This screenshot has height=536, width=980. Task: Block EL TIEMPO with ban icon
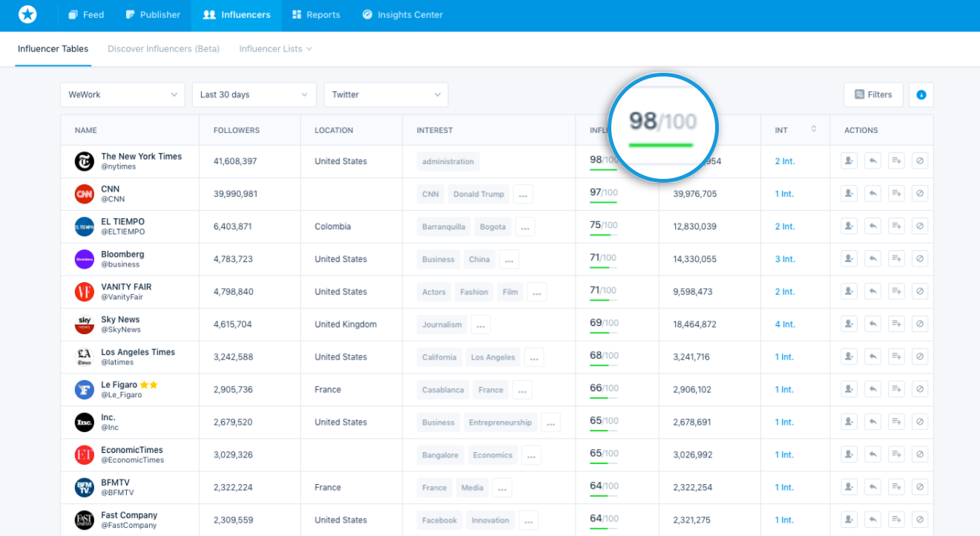tap(920, 226)
